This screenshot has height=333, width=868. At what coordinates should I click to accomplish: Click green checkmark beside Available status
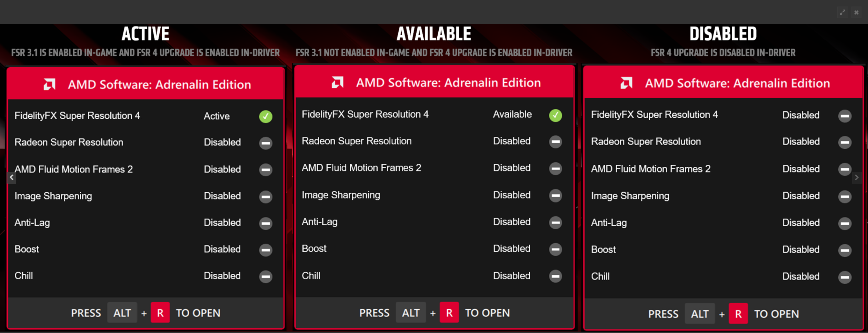pos(555,115)
